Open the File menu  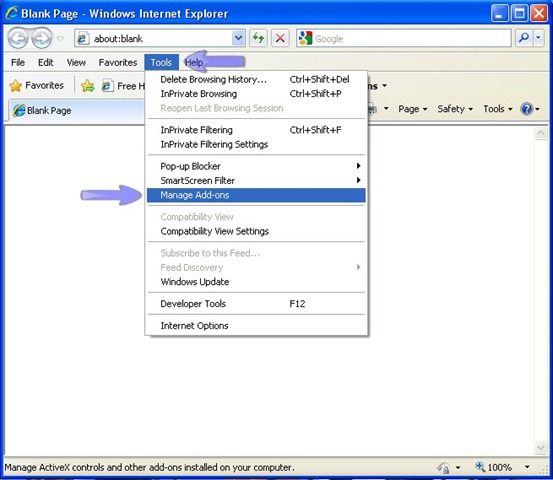tap(18, 62)
